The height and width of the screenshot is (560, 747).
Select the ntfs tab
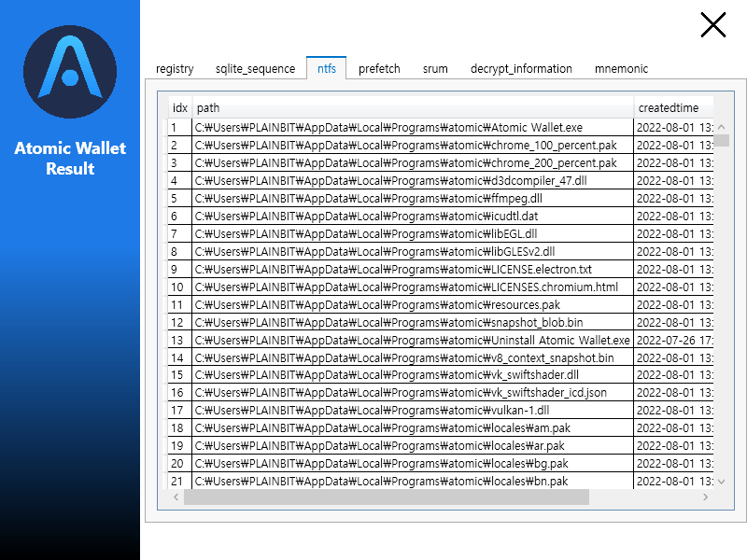click(x=326, y=68)
